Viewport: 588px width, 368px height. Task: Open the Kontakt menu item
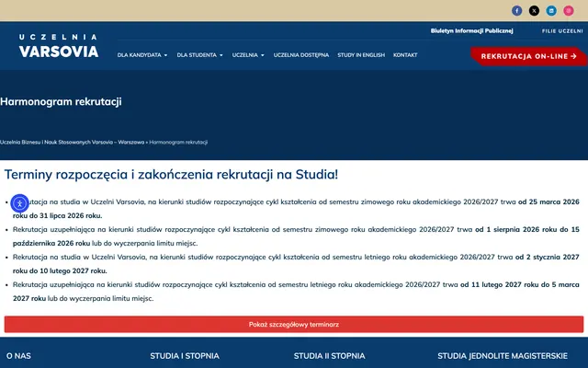click(x=405, y=55)
